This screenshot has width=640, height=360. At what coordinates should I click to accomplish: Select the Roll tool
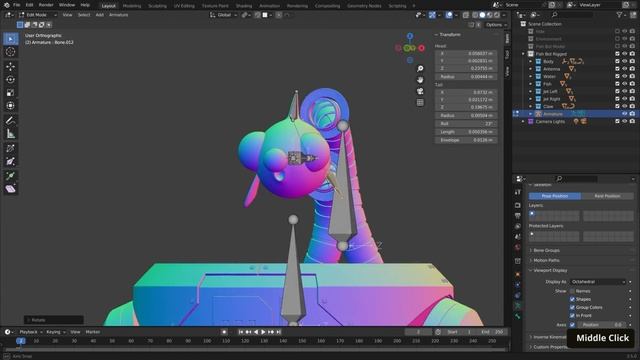tap(11, 148)
